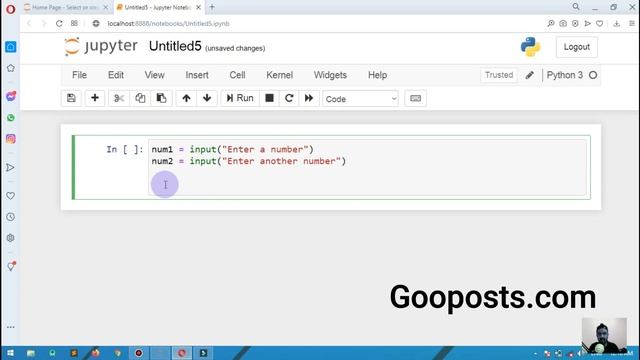
Task: Open the File menu
Action: (x=79, y=75)
